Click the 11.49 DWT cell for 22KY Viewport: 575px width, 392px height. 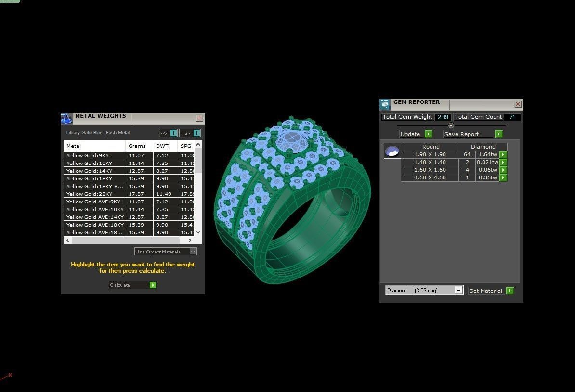pos(165,194)
